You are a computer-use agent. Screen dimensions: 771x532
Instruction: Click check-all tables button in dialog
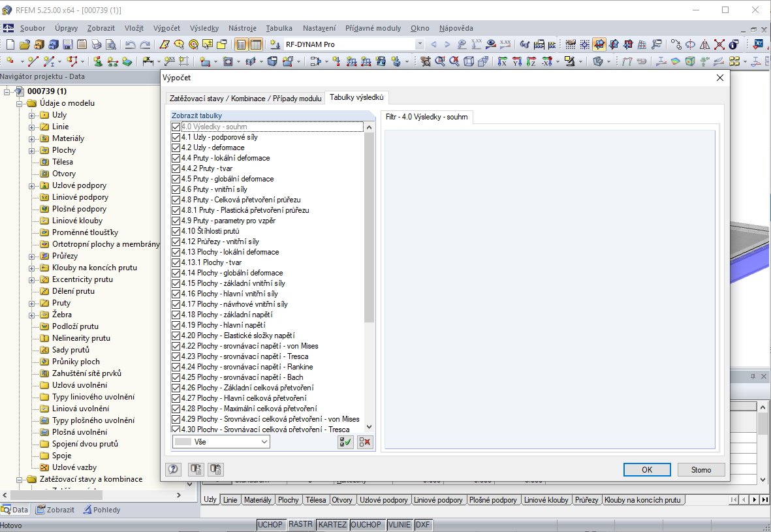point(345,442)
